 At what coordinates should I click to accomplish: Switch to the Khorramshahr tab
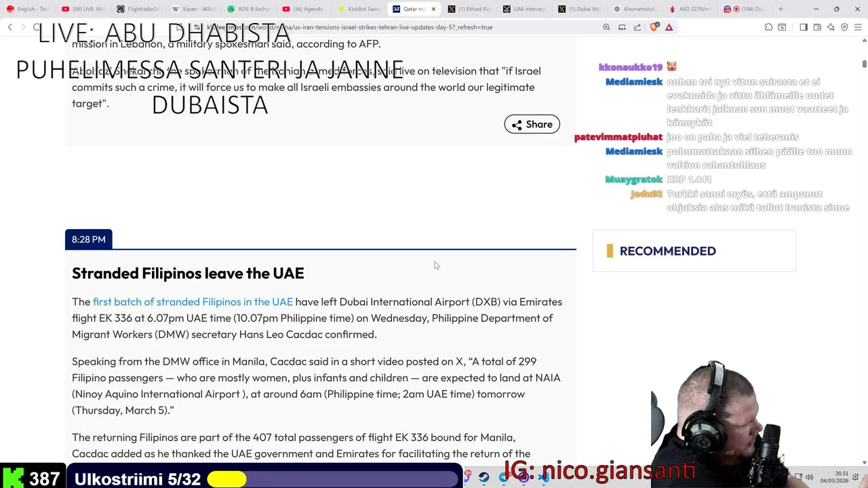pos(635,9)
